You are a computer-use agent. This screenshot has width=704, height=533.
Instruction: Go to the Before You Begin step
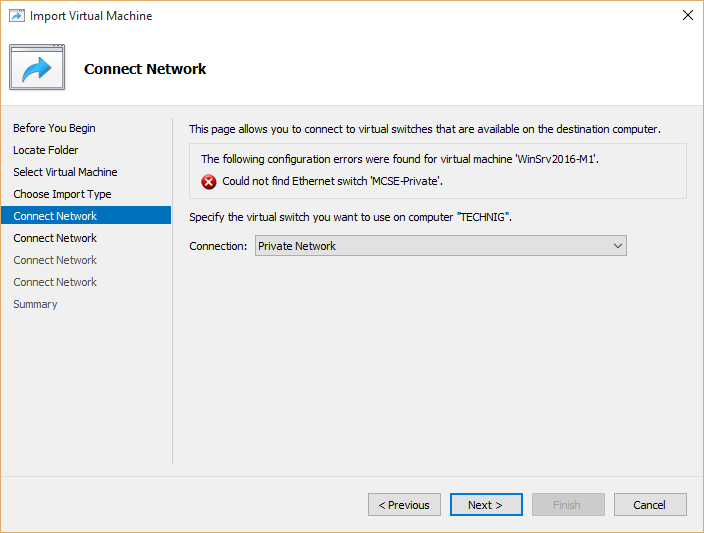point(54,128)
